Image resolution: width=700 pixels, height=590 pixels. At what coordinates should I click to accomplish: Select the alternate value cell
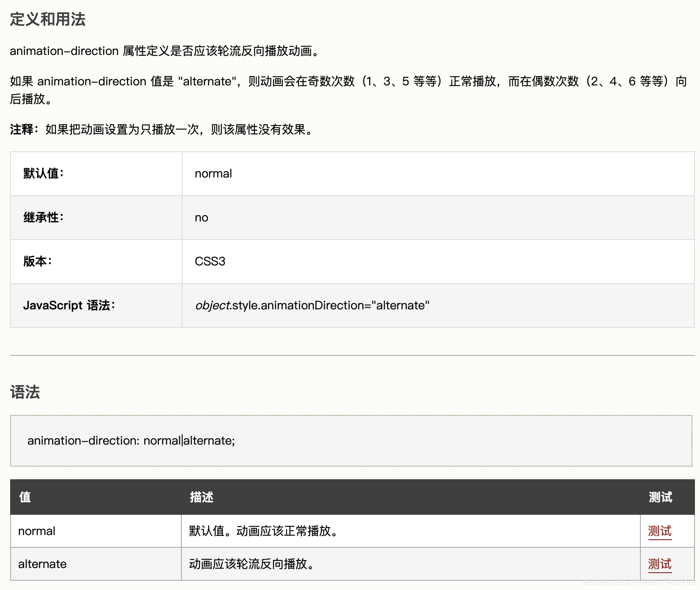(96, 564)
